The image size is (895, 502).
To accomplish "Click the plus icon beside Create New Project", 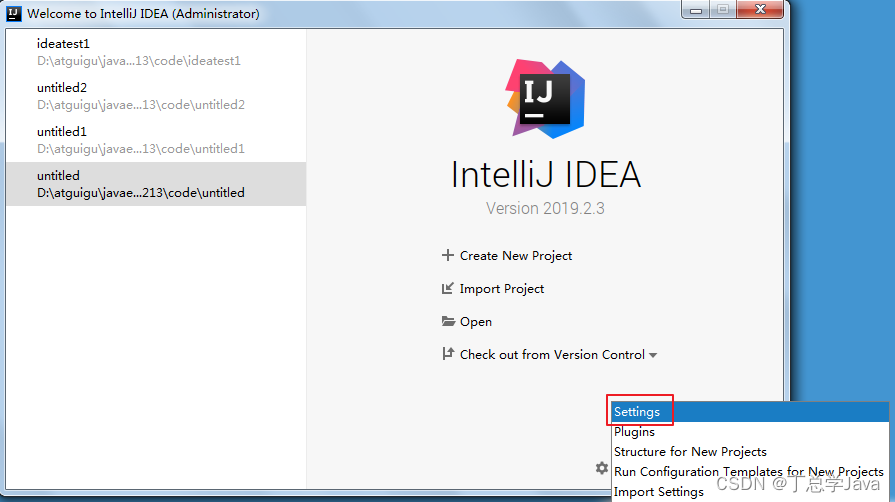I will (x=448, y=255).
